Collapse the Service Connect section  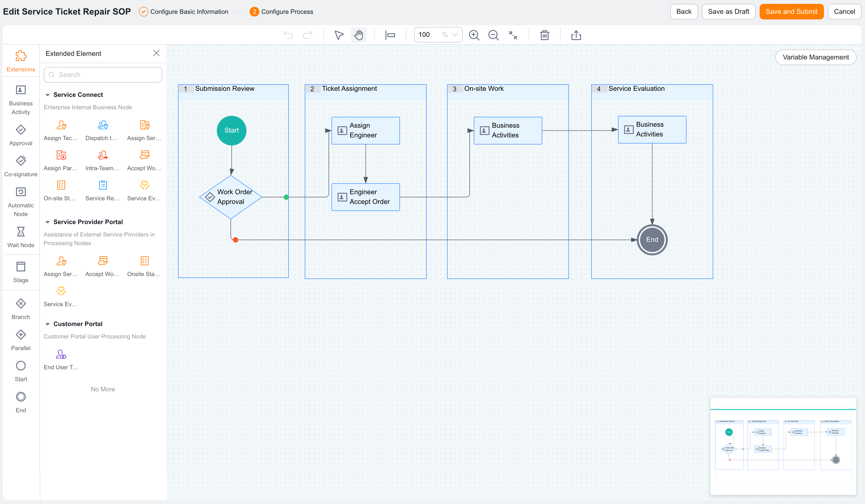[48, 95]
